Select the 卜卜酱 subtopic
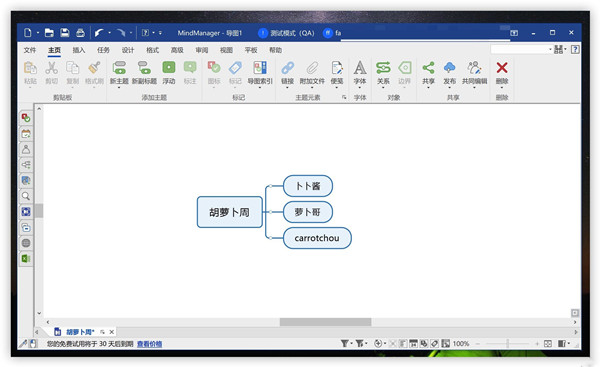Screen dimensions: 600x367 pos(308,186)
